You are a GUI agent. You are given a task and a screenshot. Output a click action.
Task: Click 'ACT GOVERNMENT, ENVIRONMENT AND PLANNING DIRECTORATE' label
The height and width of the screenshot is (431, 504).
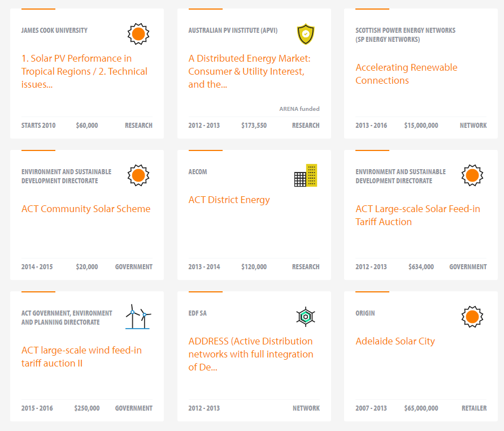pyautogui.click(x=67, y=317)
